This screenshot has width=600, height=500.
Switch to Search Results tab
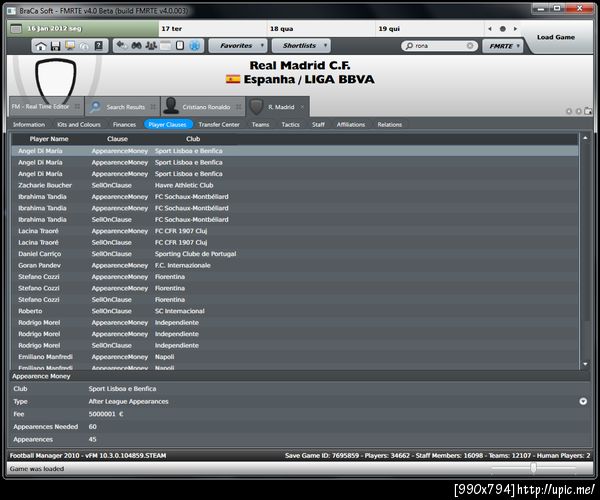click(122, 107)
